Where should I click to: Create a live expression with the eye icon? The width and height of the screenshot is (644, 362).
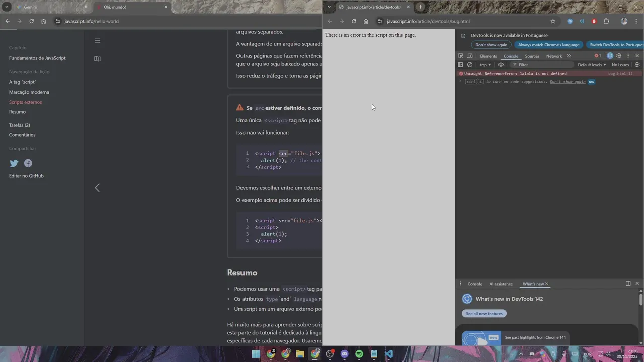(x=501, y=65)
